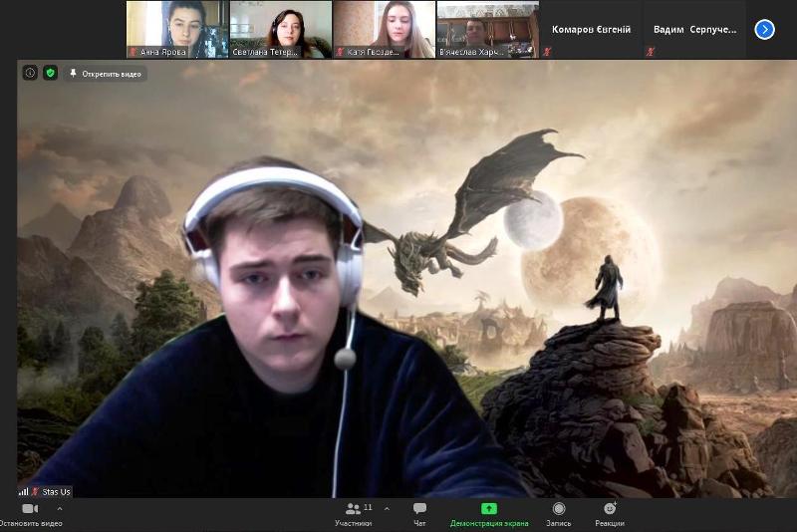This screenshot has height=532, width=797.
Task: Click muted mic icon on Анна Ярова tile
Action: point(133,52)
